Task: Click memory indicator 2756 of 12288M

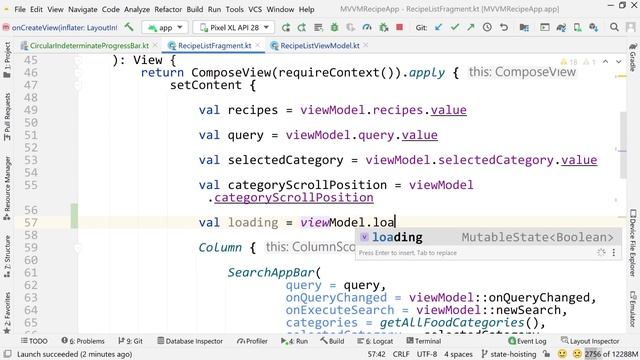Action: coord(611,354)
